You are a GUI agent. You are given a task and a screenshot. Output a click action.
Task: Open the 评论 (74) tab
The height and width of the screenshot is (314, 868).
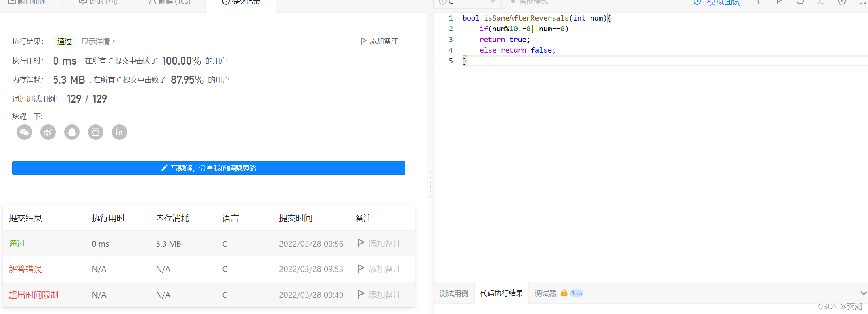[98, 3]
